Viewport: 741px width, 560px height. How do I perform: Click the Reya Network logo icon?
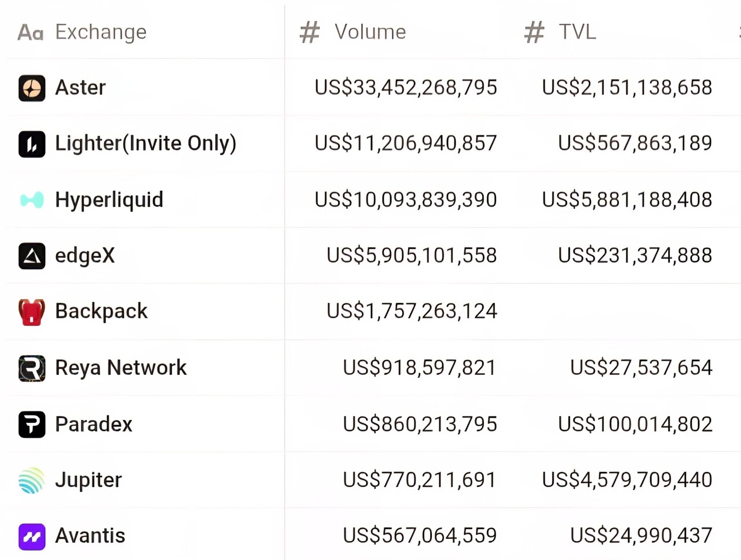pyautogui.click(x=32, y=369)
